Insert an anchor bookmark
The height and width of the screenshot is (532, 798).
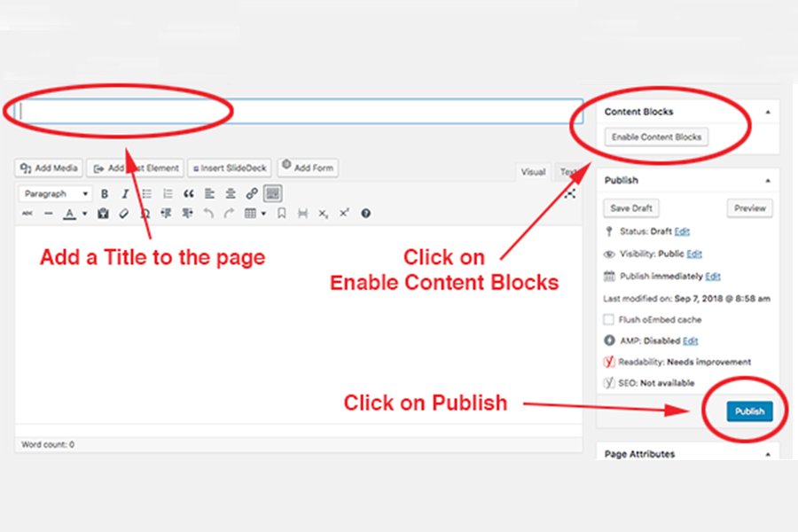(x=281, y=214)
